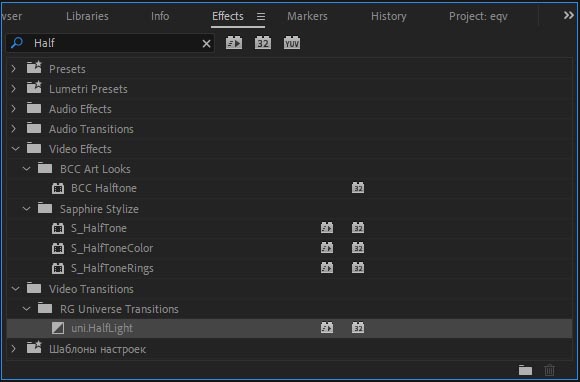
Task: Switch to the History tab
Action: click(389, 16)
